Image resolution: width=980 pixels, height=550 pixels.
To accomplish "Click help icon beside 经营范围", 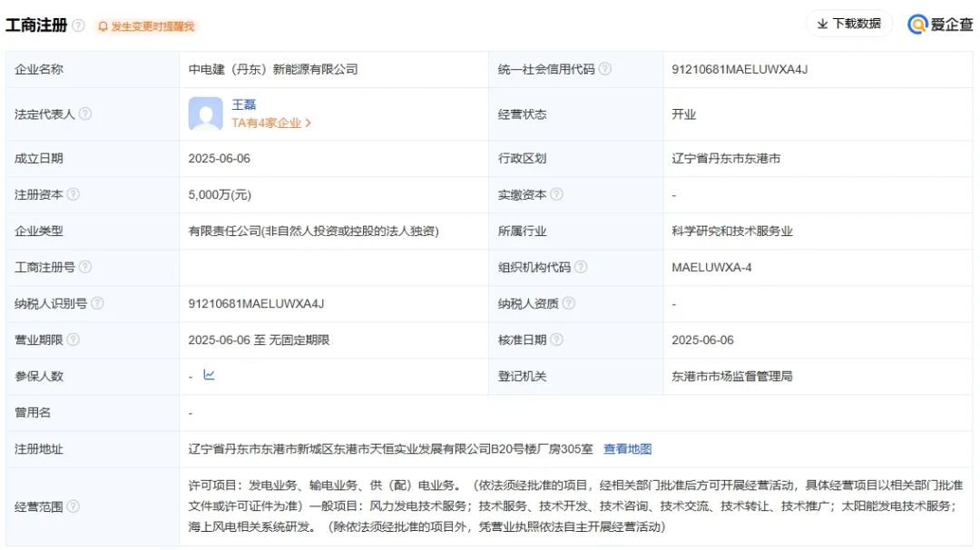I will [x=73, y=506].
